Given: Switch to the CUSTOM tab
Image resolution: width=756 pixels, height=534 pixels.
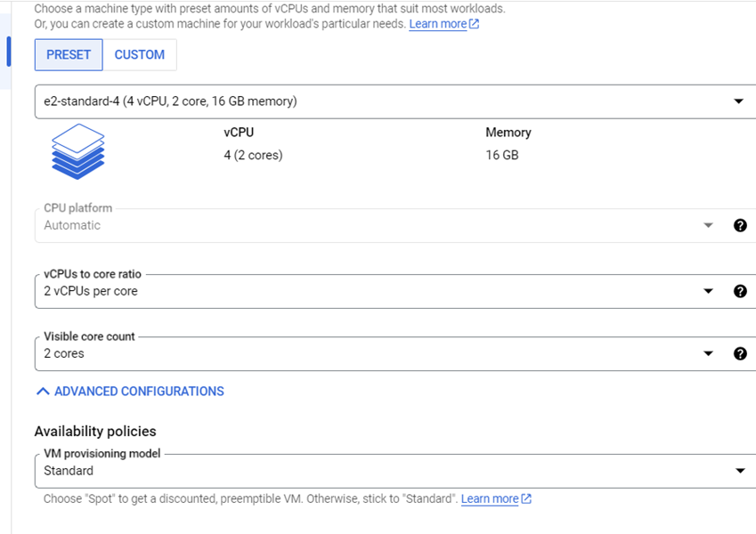Looking at the screenshot, I should 140,54.
